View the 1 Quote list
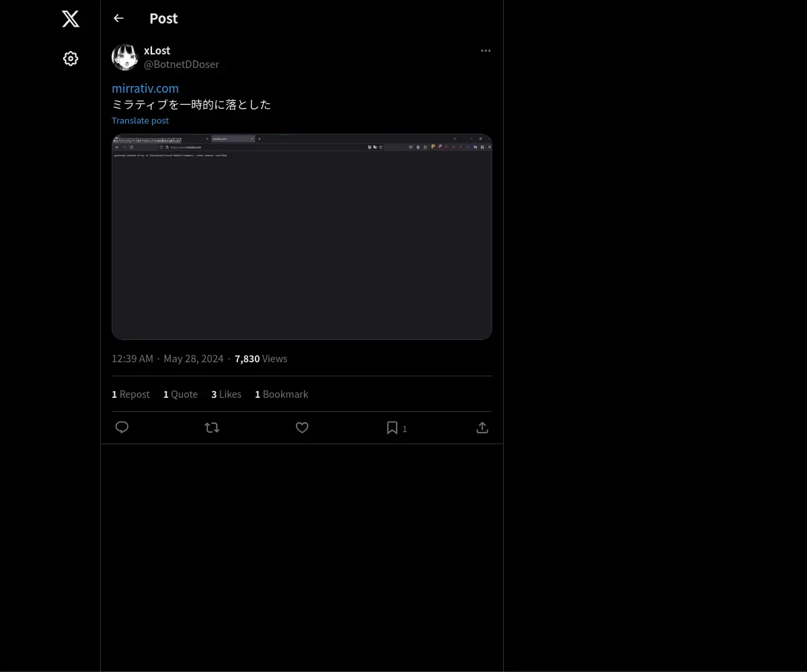Viewport: 807px width, 672px height. click(180, 394)
